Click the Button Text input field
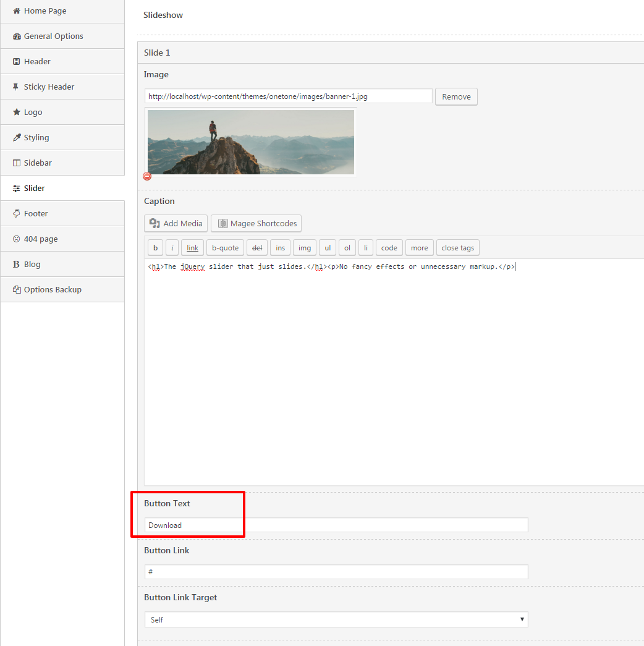Image resolution: width=644 pixels, height=646 pixels. coord(336,525)
